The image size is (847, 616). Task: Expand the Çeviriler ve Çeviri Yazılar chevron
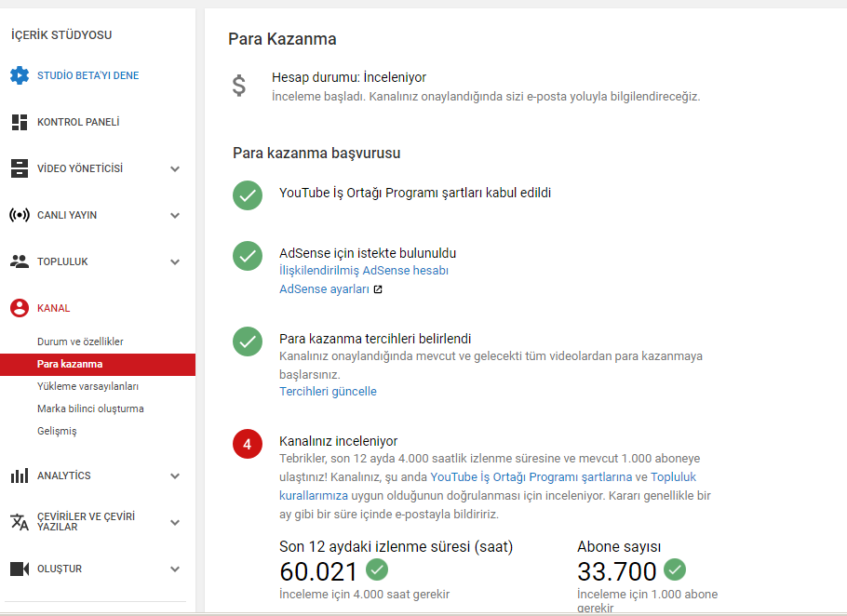[x=175, y=523]
